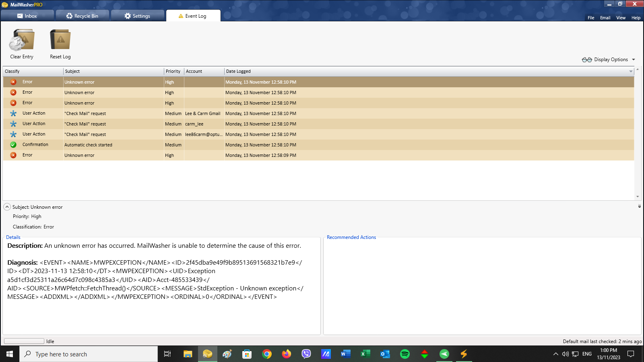Select the carm_lee account cell
The image size is (644, 362).
point(204,124)
